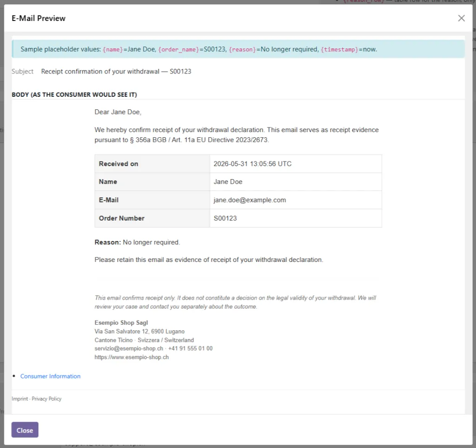Image resolution: width=476 pixels, height=448 pixels.
Task: Click the purple Close button
Action: [x=25, y=430]
